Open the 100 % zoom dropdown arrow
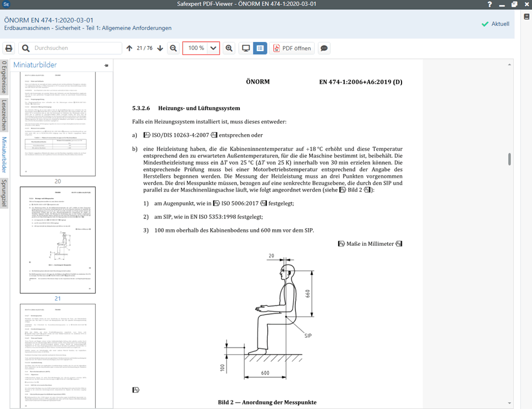This screenshot has width=532, height=409. pyautogui.click(x=213, y=48)
